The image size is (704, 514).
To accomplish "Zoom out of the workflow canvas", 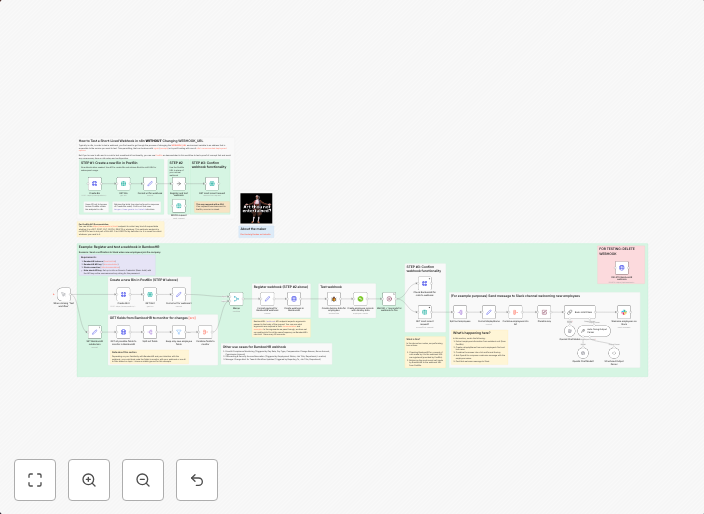I will [x=143, y=480].
